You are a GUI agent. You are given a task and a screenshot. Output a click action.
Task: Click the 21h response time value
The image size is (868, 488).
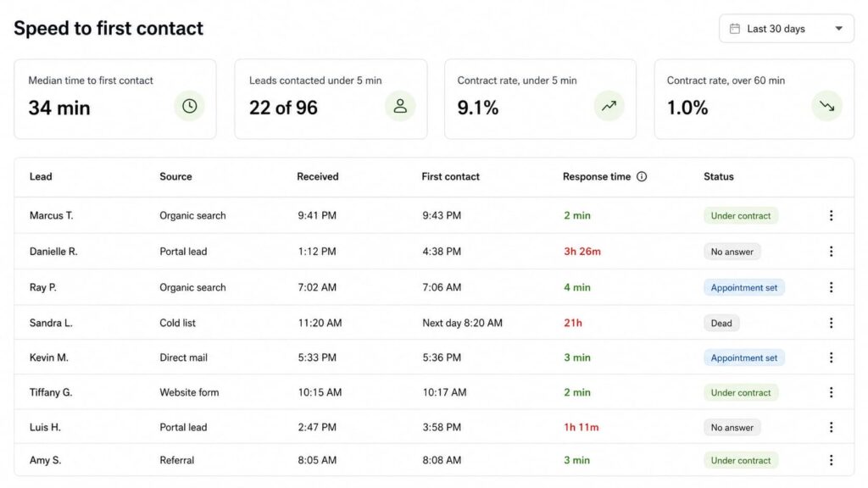pyautogui.click(x=573, y=323)
